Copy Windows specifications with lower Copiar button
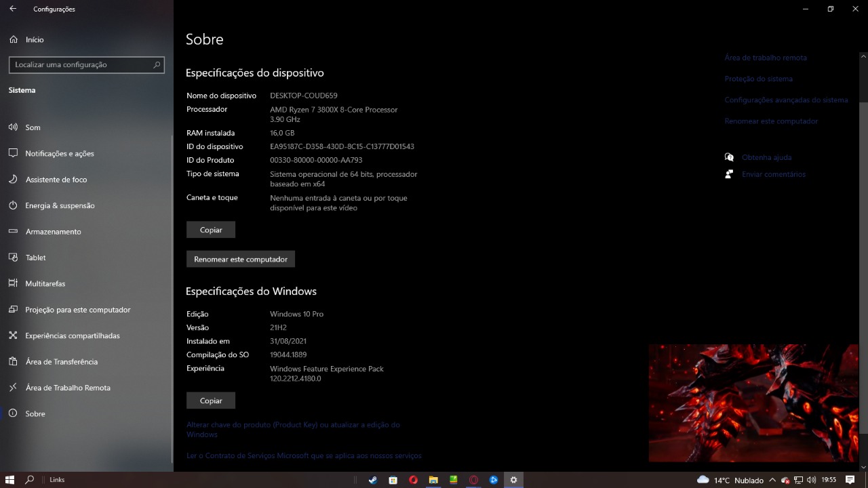The height and width of the screenshot is (488, 868). pos(211,401)
